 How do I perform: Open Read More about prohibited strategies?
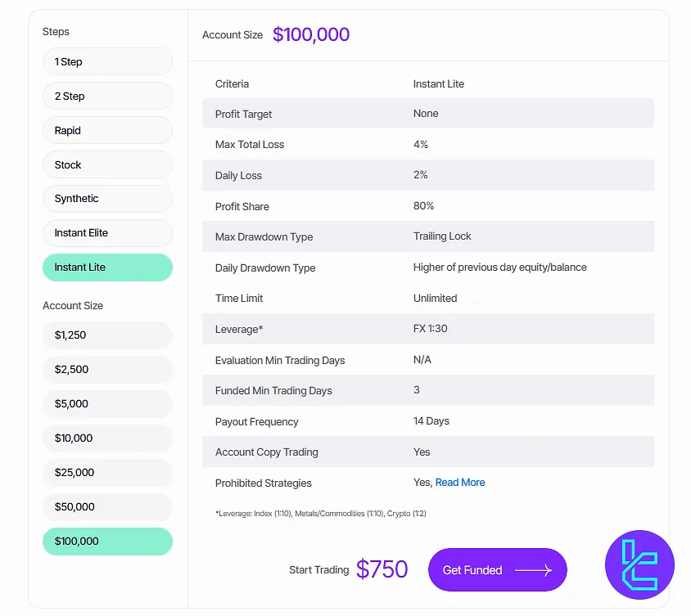tap(460, 482)
